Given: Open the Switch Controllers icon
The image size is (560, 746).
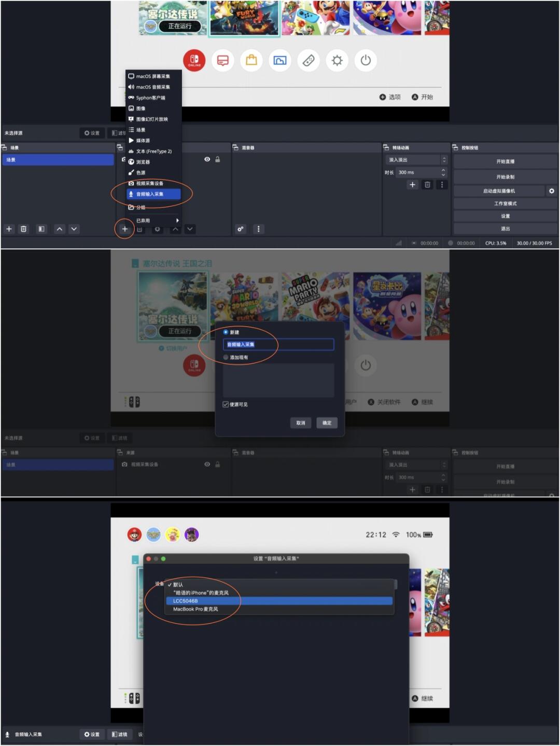Looking at the screenshot, I should point(309,61).
